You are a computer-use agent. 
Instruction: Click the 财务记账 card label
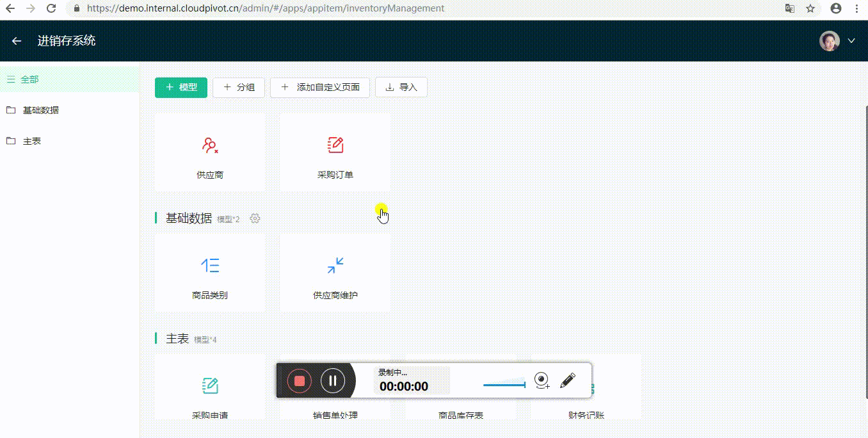[586, 416]
